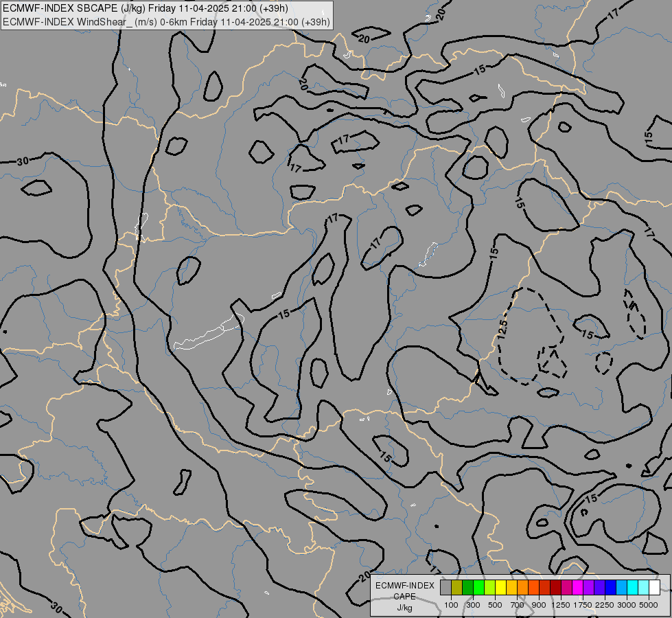
Task: Select the bright green legend swatch
Action: [x=478, y=587]
